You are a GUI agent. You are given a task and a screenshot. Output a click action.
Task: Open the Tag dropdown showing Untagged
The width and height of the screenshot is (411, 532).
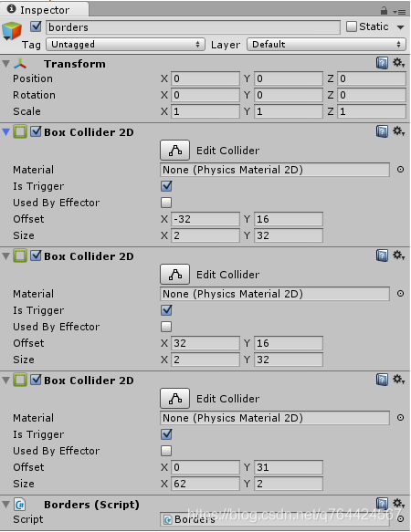(126, 45)
